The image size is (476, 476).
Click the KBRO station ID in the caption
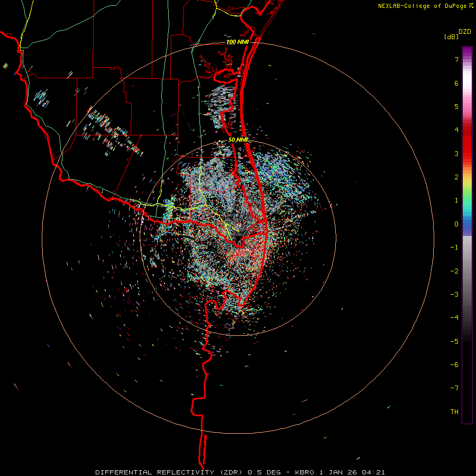pos(305,472)
